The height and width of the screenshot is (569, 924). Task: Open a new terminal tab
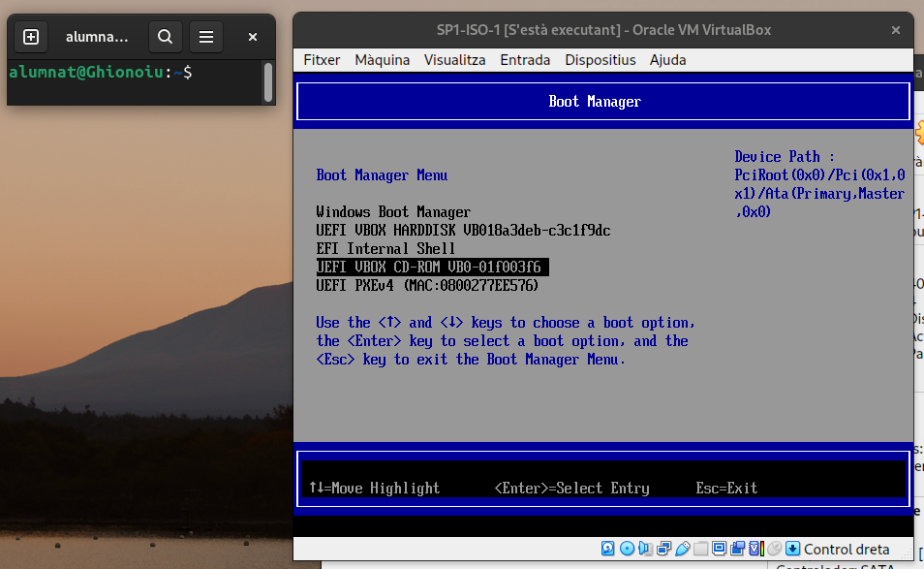[x=31, y=37]
